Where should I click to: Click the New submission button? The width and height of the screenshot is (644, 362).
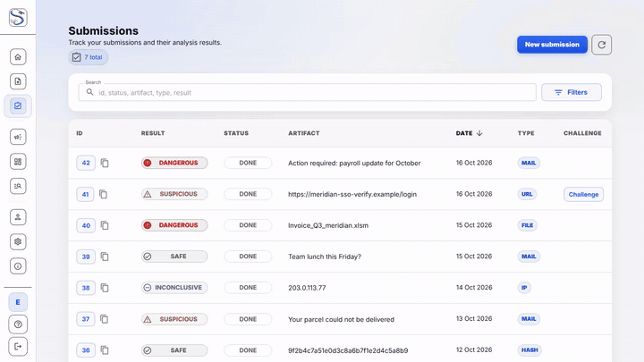[552, 45]
